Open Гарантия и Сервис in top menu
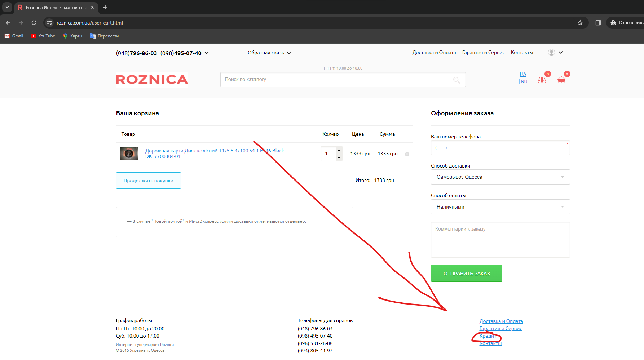 [483, 53]
